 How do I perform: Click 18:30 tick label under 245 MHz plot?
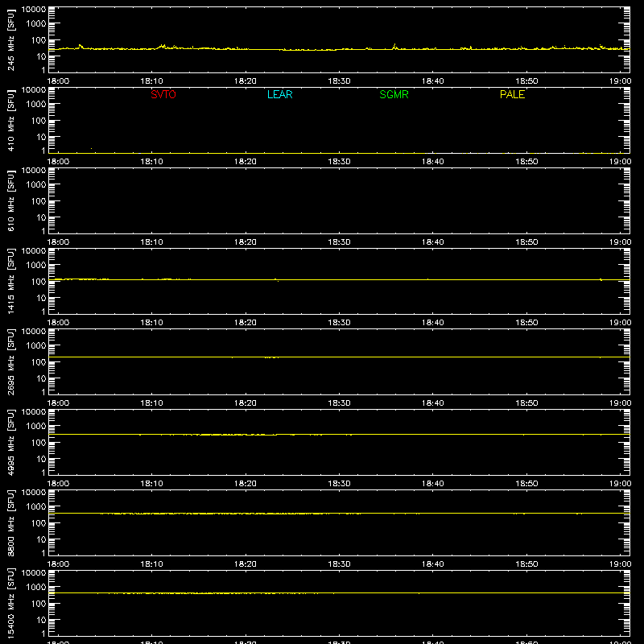coord(339,81)
